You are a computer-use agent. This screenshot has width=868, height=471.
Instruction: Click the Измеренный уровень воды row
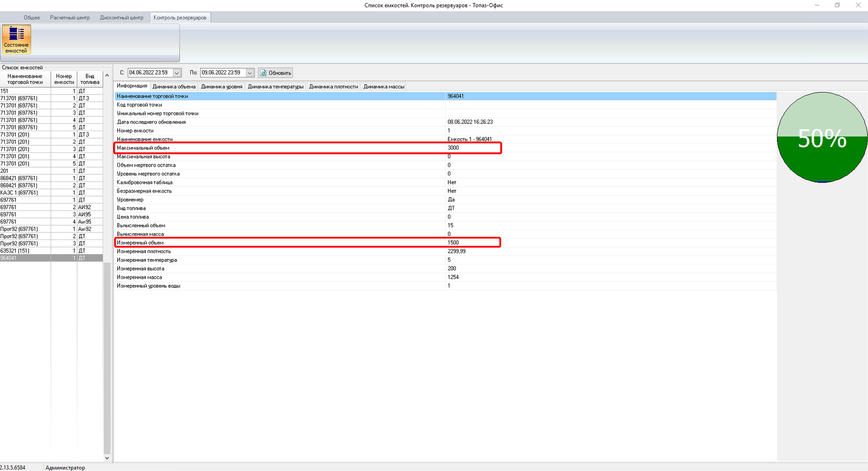446,286
